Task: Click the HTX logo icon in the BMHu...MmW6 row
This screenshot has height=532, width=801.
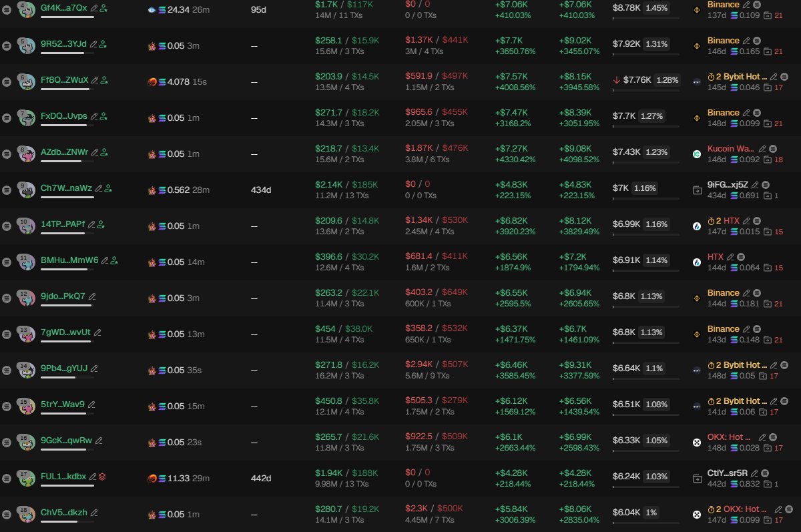Action: tap(697, 262)
